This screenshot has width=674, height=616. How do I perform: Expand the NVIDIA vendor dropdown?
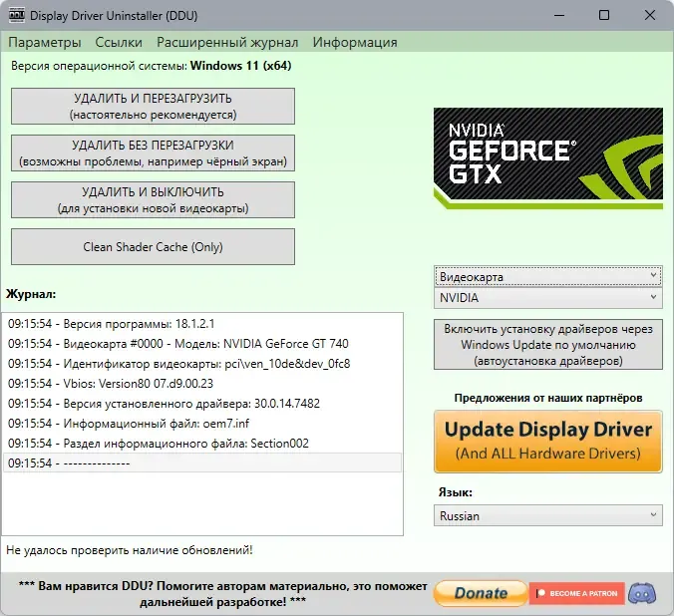coord(548,297)
